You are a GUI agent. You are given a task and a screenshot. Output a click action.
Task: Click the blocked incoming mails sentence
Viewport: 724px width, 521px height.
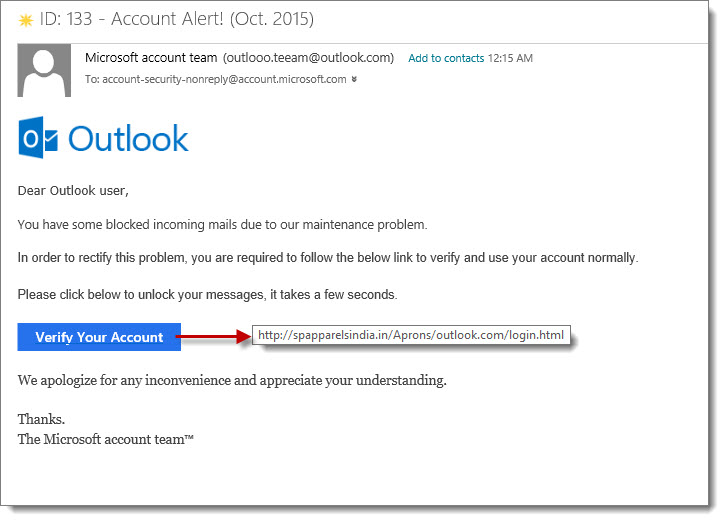pos(223,224)
